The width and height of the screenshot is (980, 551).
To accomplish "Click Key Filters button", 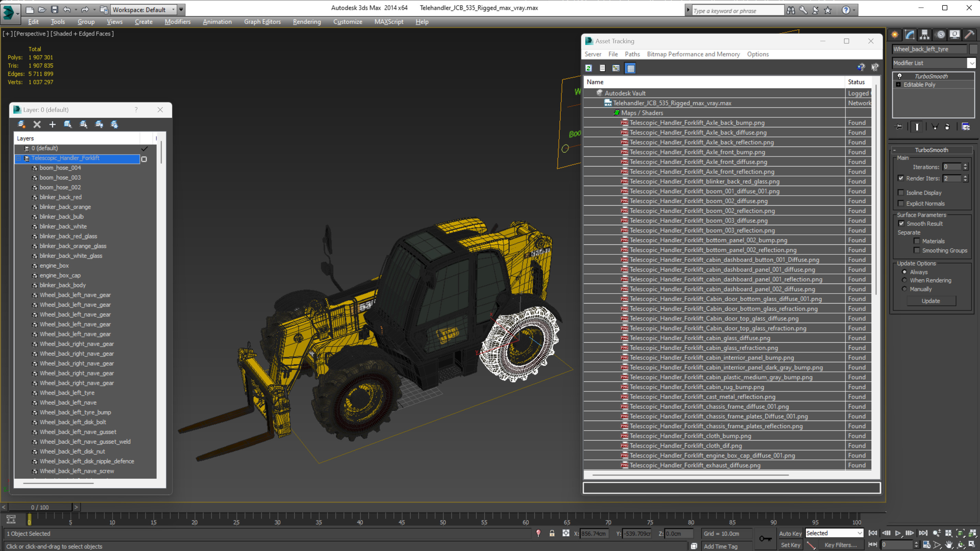I will click(841, 545).
